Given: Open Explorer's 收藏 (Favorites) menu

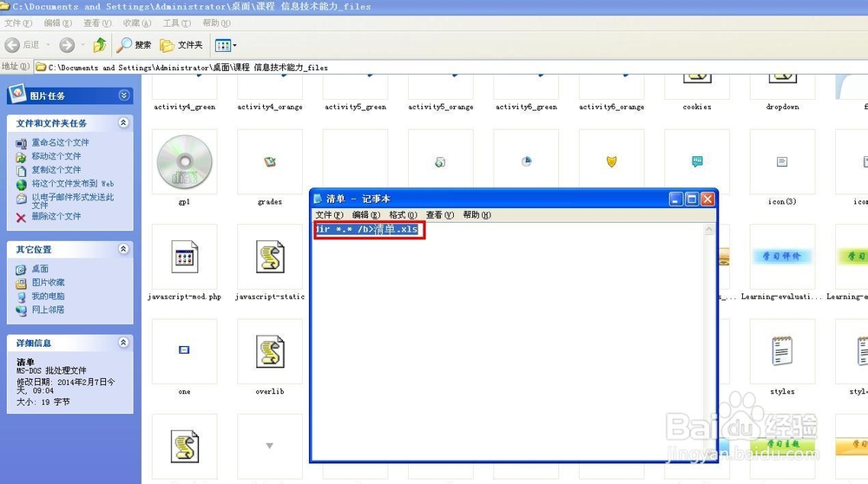Looking at the screenshot, I should click(x=137, y=23).
